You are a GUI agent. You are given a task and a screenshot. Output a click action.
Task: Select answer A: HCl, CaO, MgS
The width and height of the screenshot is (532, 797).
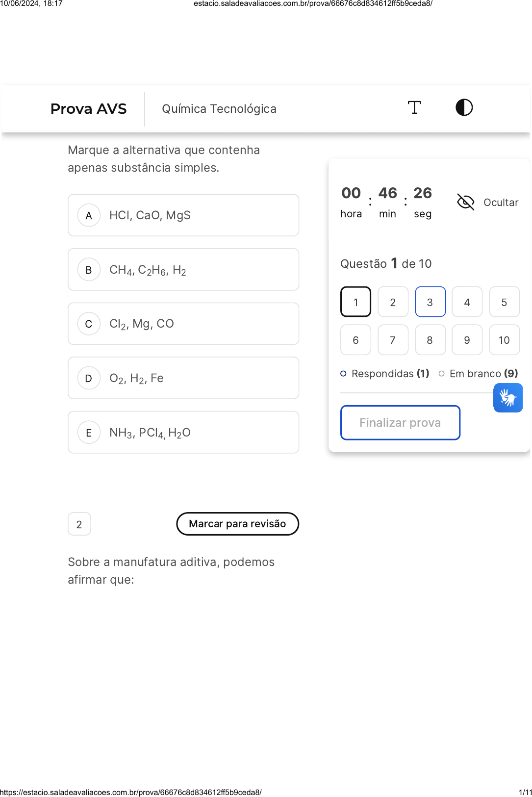pos(183,215)
